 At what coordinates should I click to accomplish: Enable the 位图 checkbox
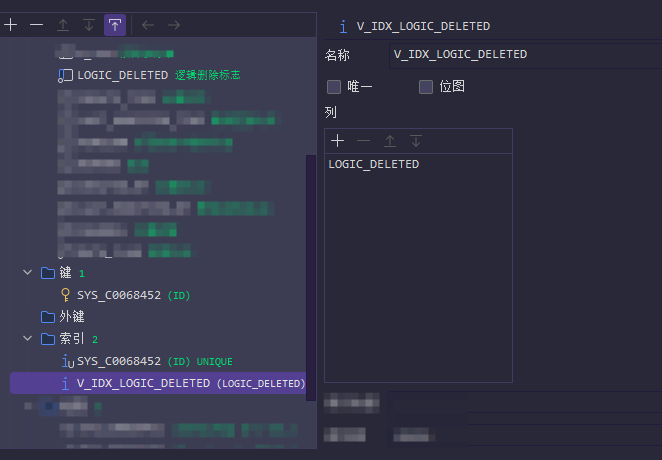click(x=426, y=87)
